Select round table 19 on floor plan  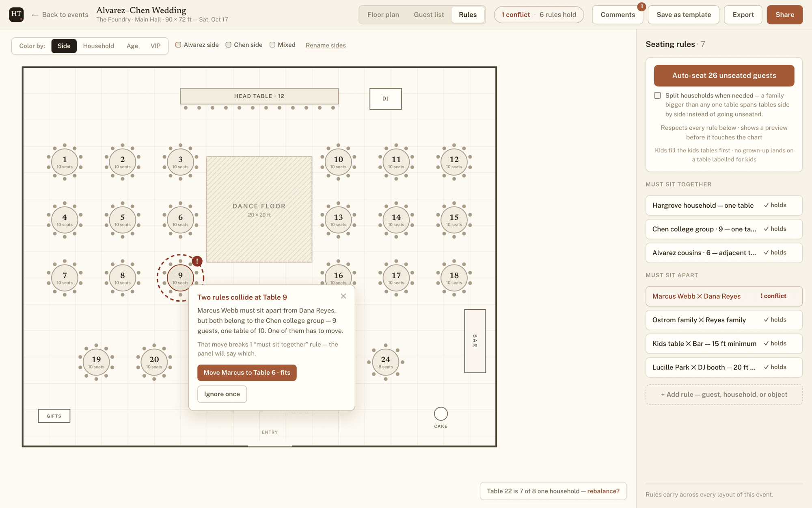(96, 362)
